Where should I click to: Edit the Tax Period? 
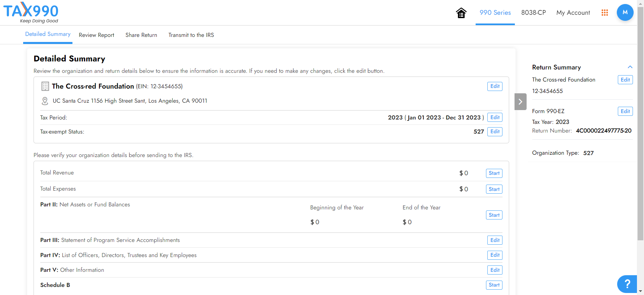tap(495, 117)
